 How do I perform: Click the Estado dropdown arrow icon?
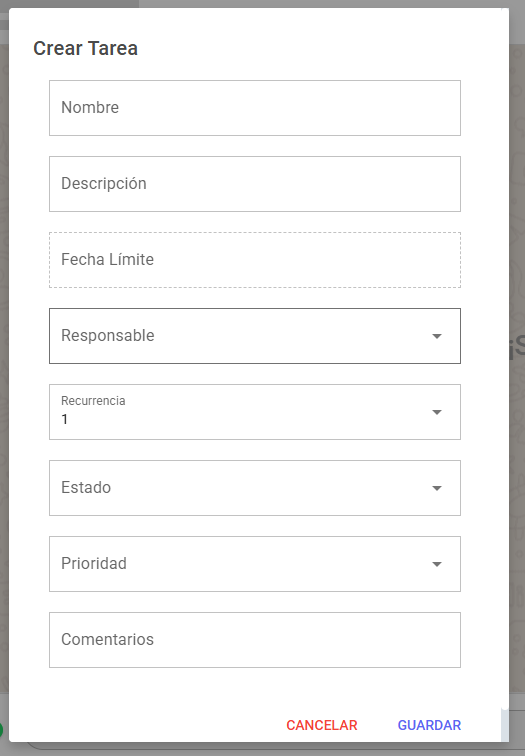click(437, 488)
